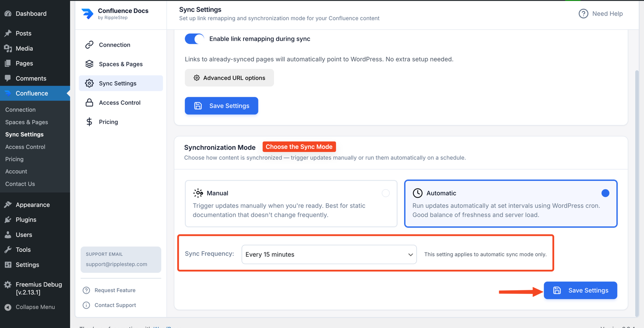The image size is (644, 328).
Task: Open Pricing submenu under Confluence
Action: (x=14, y=159)
